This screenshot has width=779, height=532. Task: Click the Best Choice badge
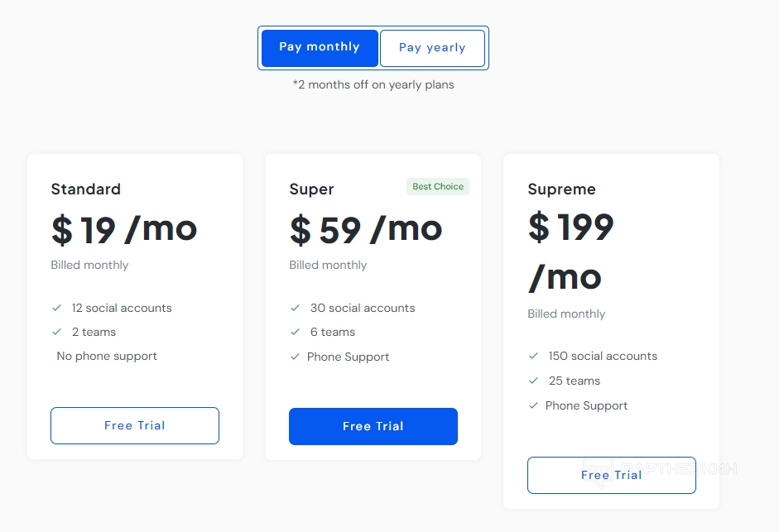click(x=438, y=186)
